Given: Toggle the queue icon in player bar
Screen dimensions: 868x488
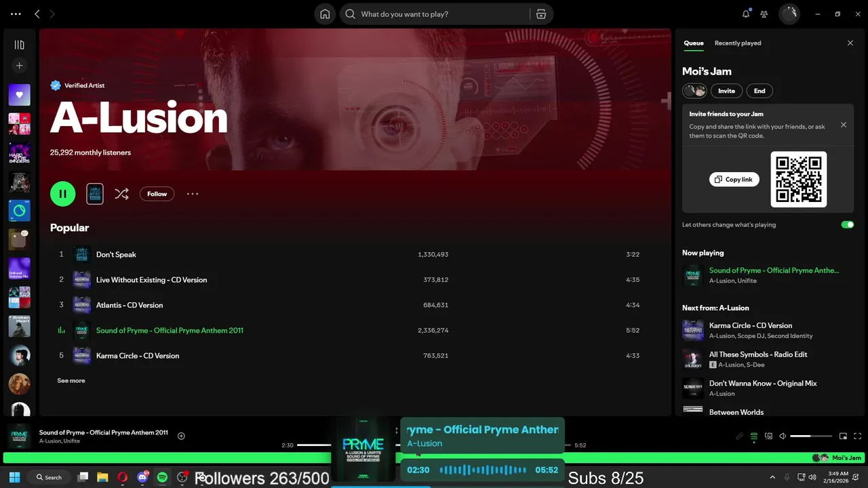Looking at the screenshot, I should [754, 436].
